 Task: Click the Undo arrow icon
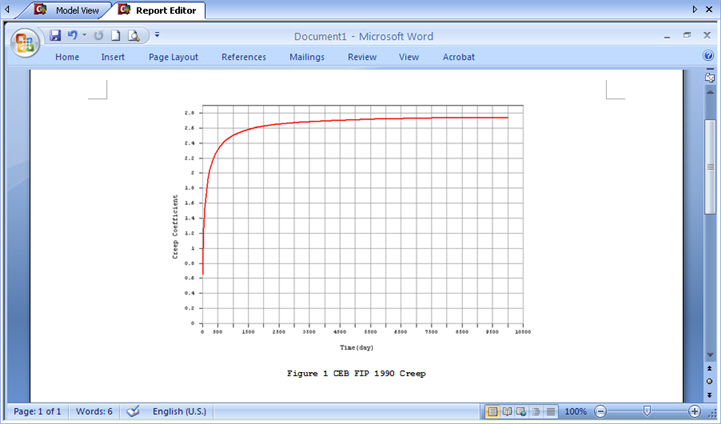point(72,35)
